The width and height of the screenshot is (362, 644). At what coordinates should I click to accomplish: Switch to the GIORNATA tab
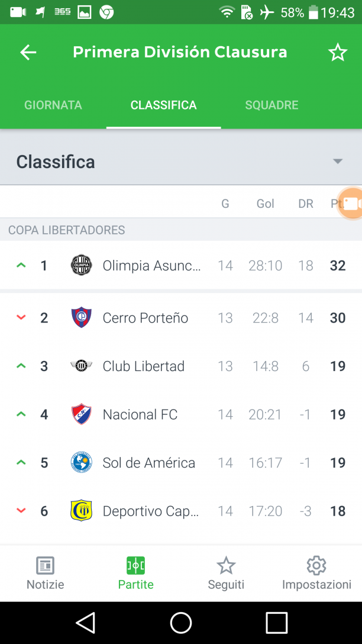click(x=53, y=105)
